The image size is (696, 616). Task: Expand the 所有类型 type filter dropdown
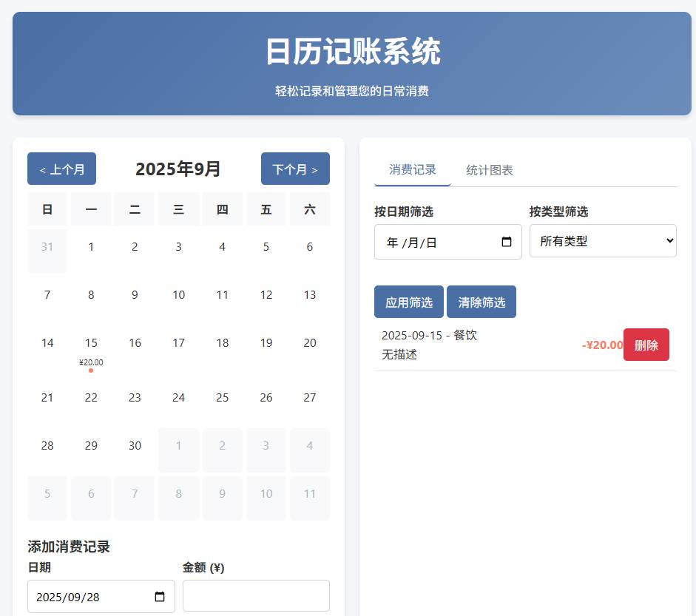tap(602, 241)
